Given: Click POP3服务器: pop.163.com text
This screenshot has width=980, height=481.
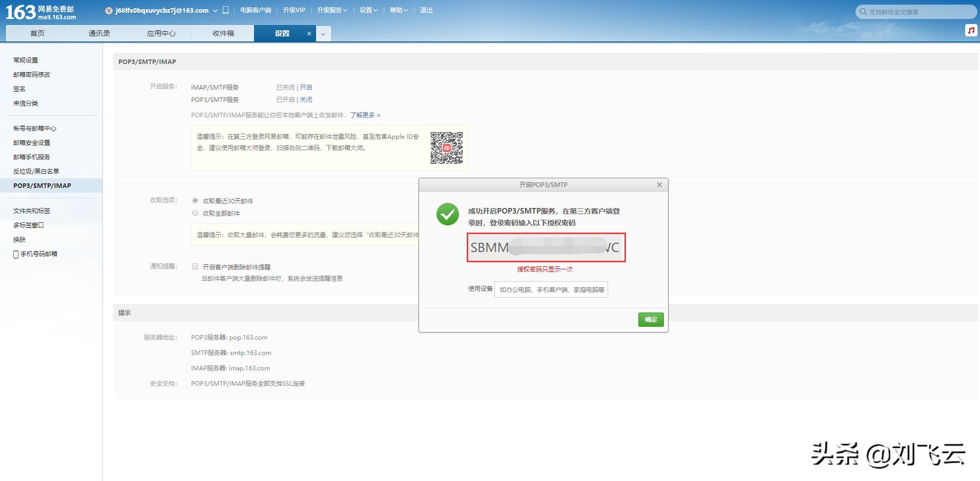Looking at the screenshot, I should click(x=229, y=338).
